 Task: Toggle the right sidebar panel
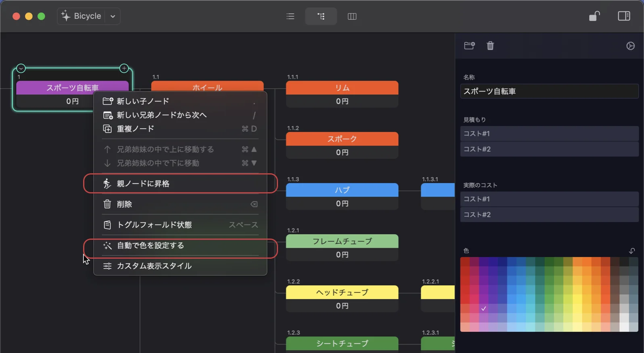[x=624, y=16]
